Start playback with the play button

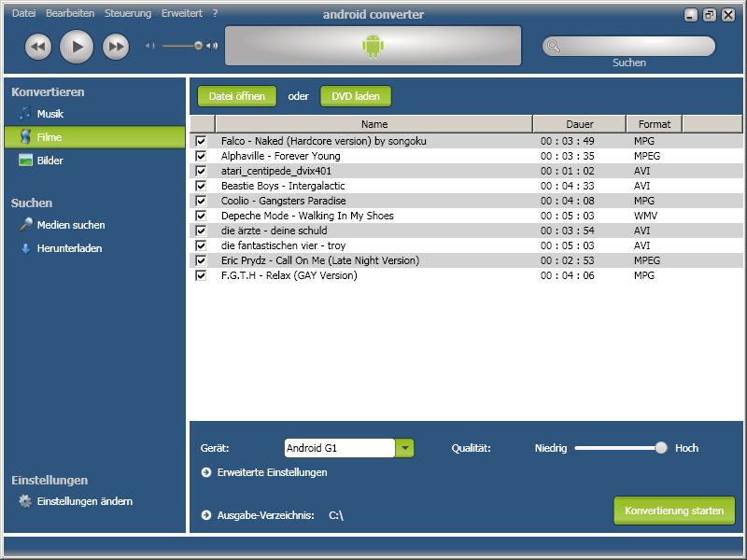77,47
